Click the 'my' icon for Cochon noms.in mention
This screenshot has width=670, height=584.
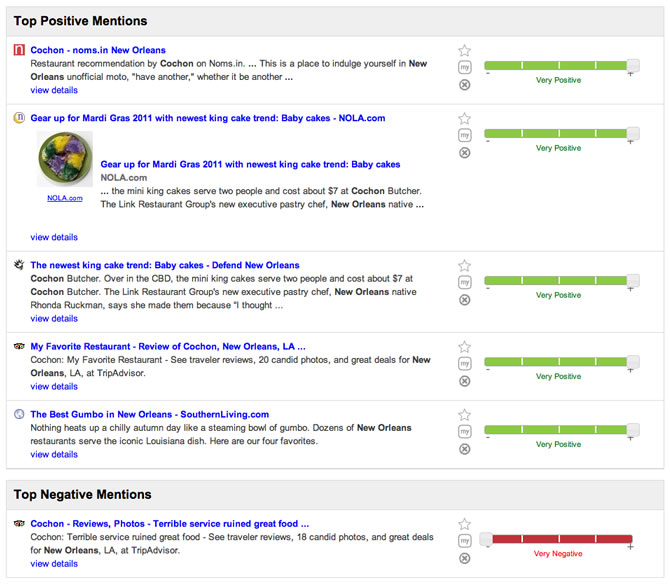[464, 67]
